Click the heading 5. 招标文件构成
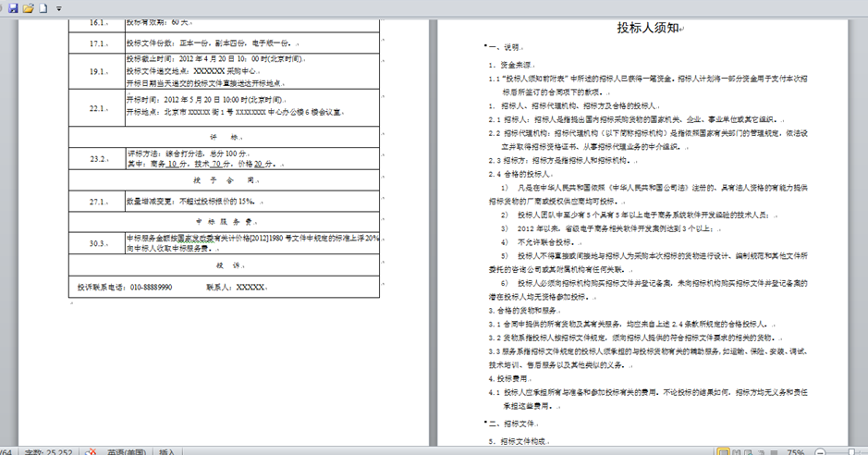Image resolution: width=868 pixels, height=455 pixels. pyautogui.click(x=519, y=441)
